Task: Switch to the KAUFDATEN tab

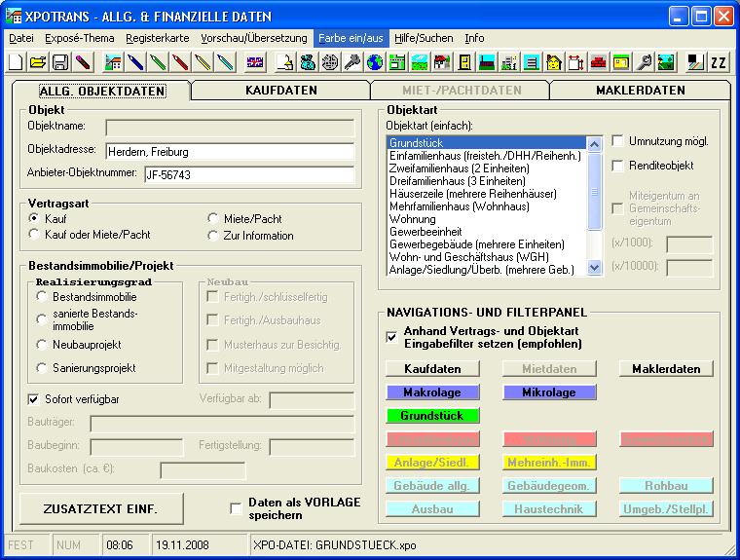Action: [x=280, y=91]
